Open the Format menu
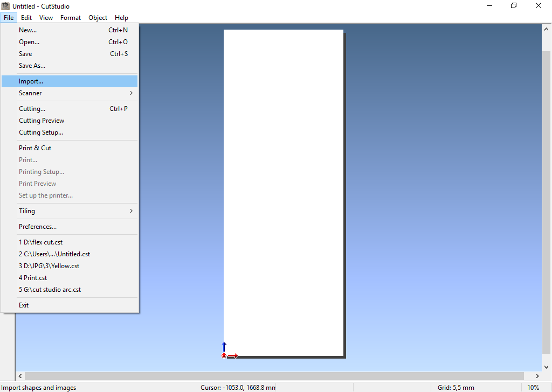Image resolution: width=552 pixels, height=392 pixels. (x=71, y=18)
